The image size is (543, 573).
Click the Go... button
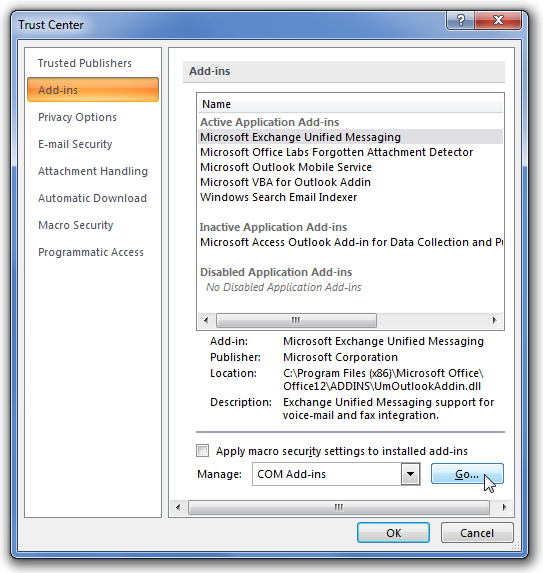pos(467,474)
